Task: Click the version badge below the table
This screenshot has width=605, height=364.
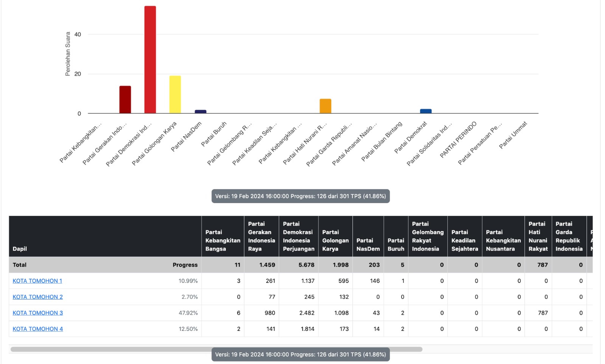Action: point(301,354)
